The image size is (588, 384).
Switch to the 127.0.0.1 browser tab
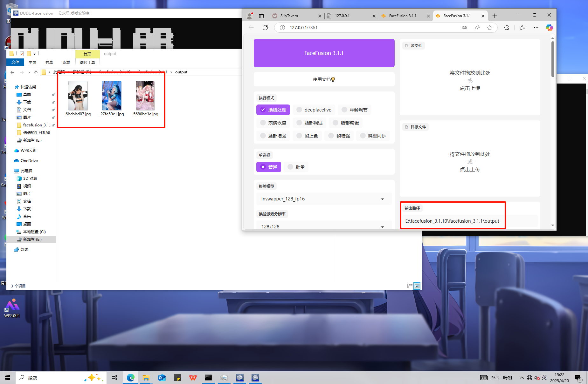click(x=351, y=16)
